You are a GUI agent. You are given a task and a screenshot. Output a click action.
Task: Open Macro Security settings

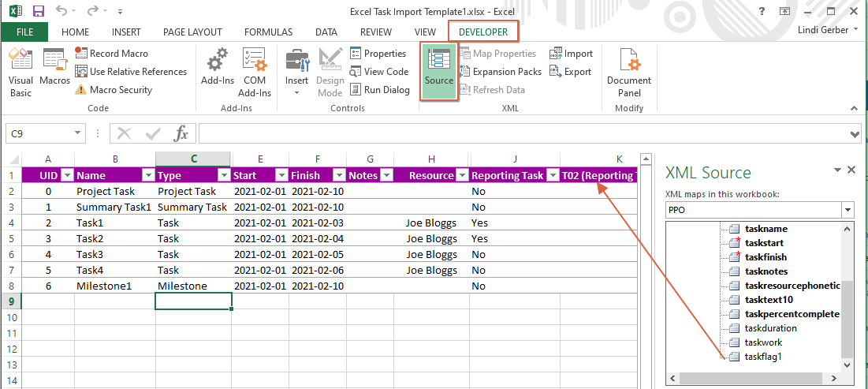pyautogui.click(x=114, y=90)
